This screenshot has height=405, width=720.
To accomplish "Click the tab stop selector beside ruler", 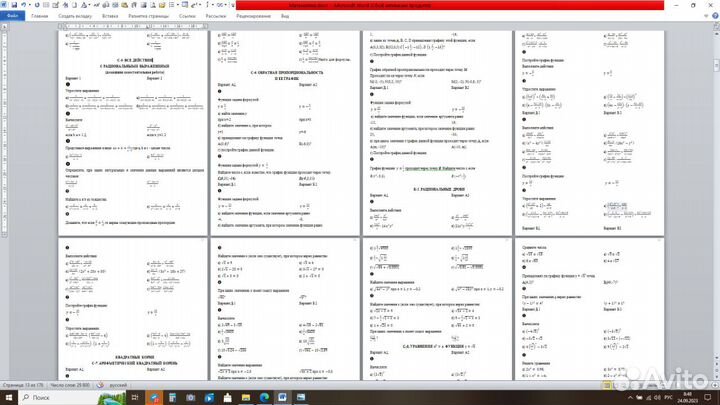I will pyautogui.click(x=4, y=27).
